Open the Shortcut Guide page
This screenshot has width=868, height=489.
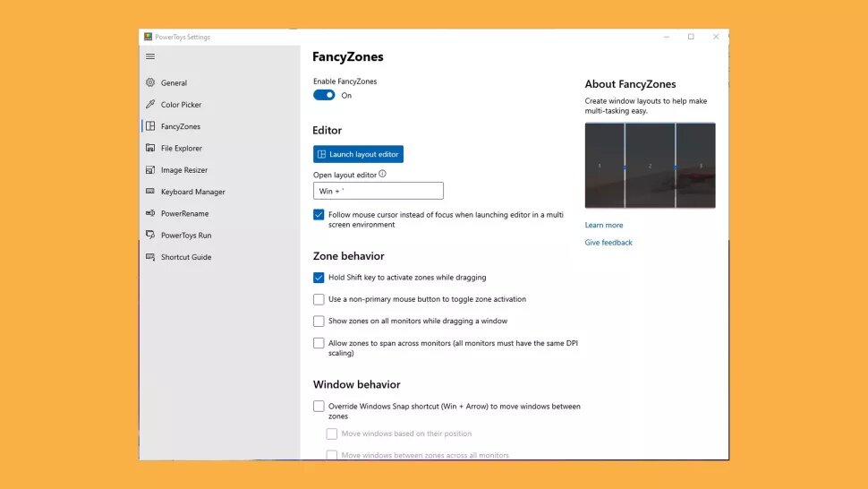coord(186,257)
